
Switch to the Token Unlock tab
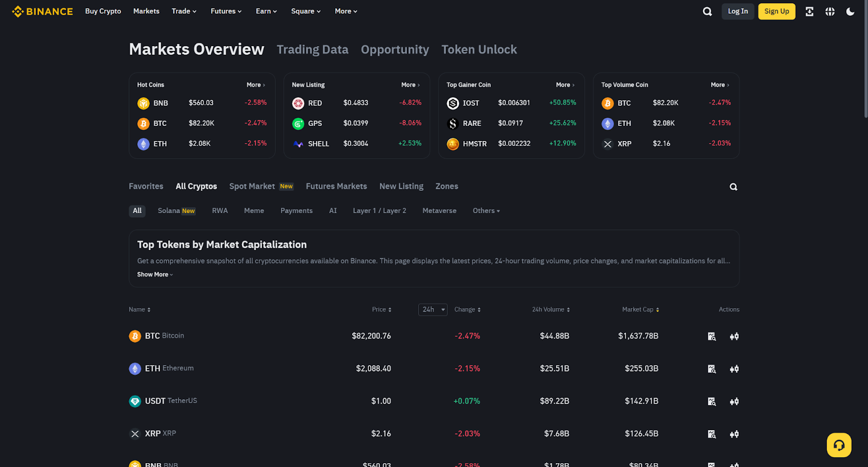click(x=479, y=49)
